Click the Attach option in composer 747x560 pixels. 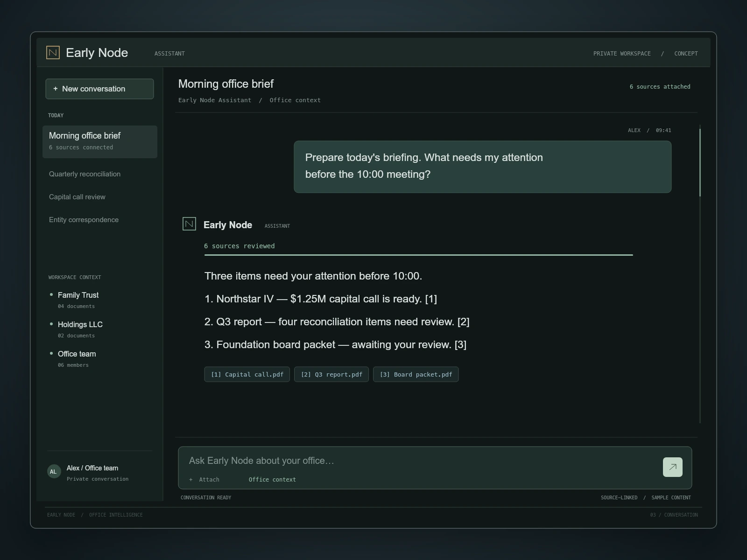[x=204, y=479]
